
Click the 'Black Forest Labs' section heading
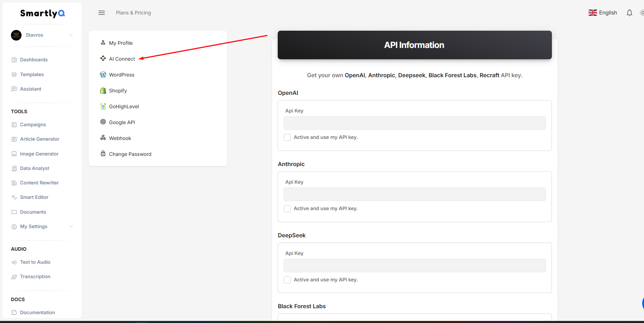coord(302,306)
